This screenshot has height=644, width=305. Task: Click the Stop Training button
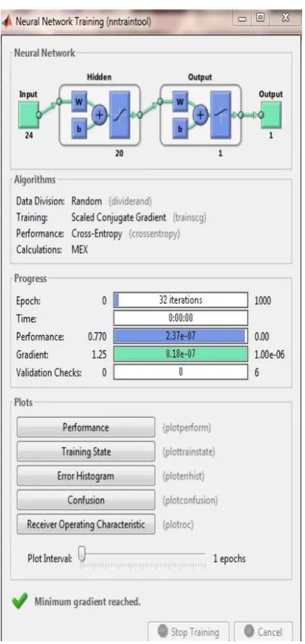188,632
